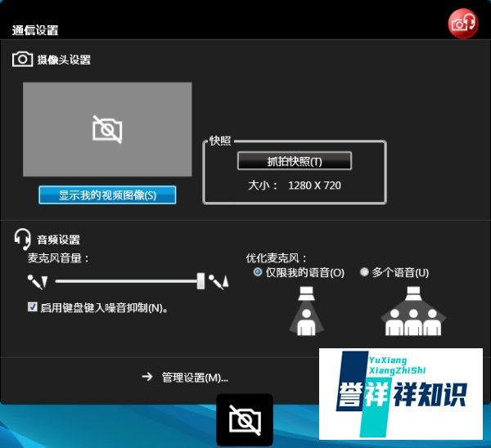491x448 pixels.
Task: Toggle 启用键盘键入噪音抑制(N) checkbox
Action: (x=32, y=307)
